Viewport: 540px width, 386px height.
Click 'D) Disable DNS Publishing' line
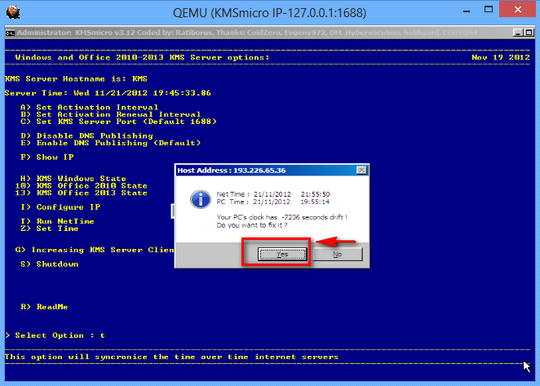pyautogui.click(x=87, y=136)
